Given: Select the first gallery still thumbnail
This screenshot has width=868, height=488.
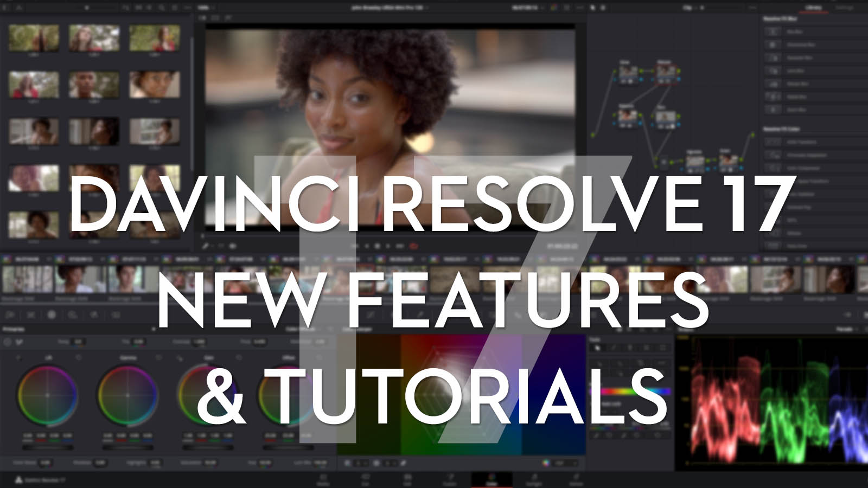Looking at the screenshot, I should tap(34, 37).
